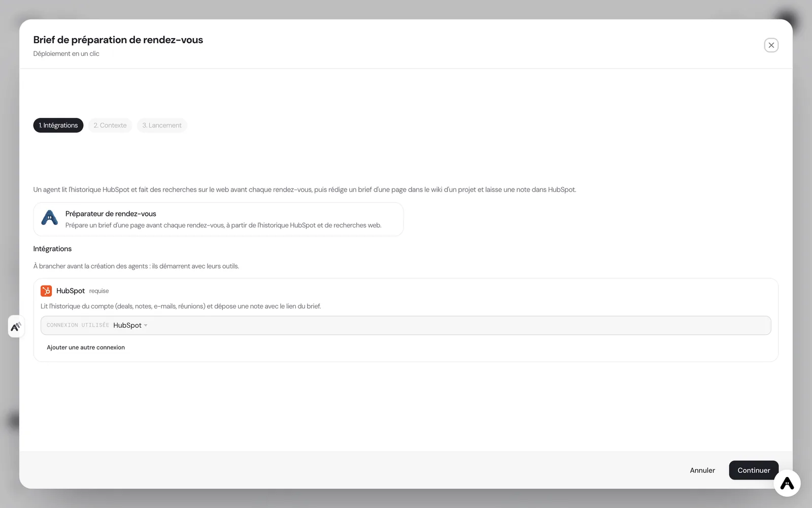Open the floating assistant button at bottom right

tap(787, 483)
